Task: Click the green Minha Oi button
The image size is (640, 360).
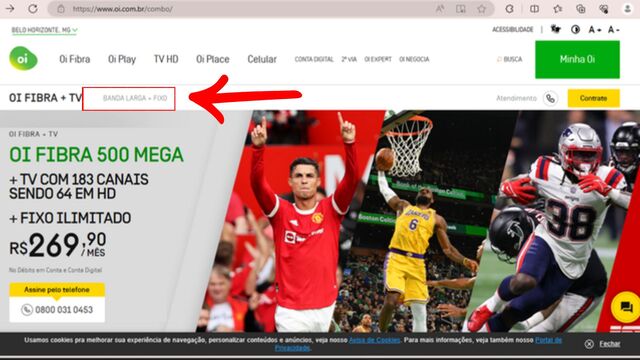Action: click(x=577, y=59)
